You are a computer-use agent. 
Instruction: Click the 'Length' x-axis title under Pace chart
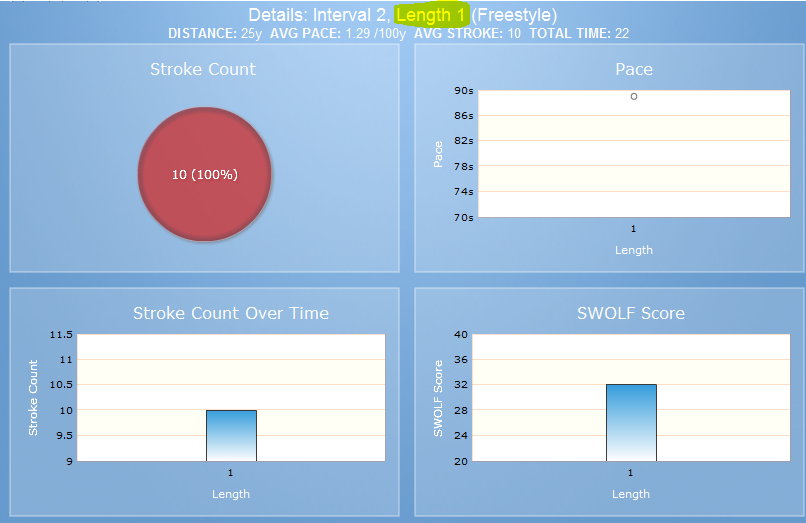634,250
